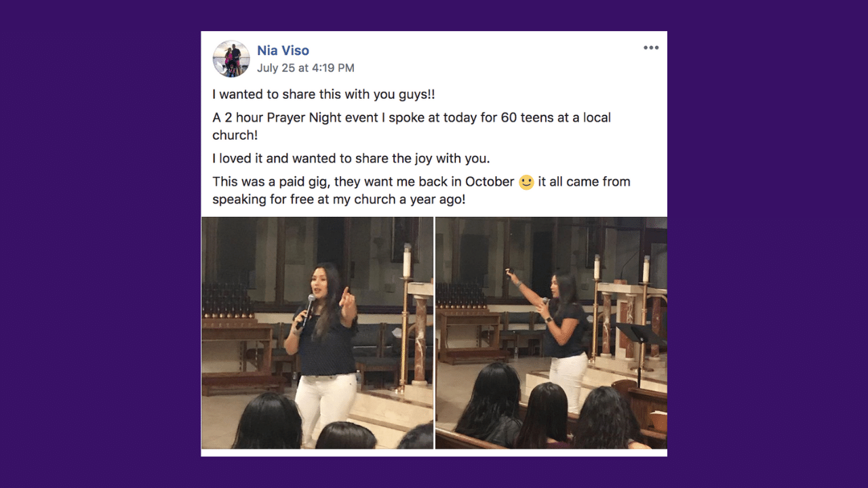Click the 'speaking for free at my church' line

(339, 200)
